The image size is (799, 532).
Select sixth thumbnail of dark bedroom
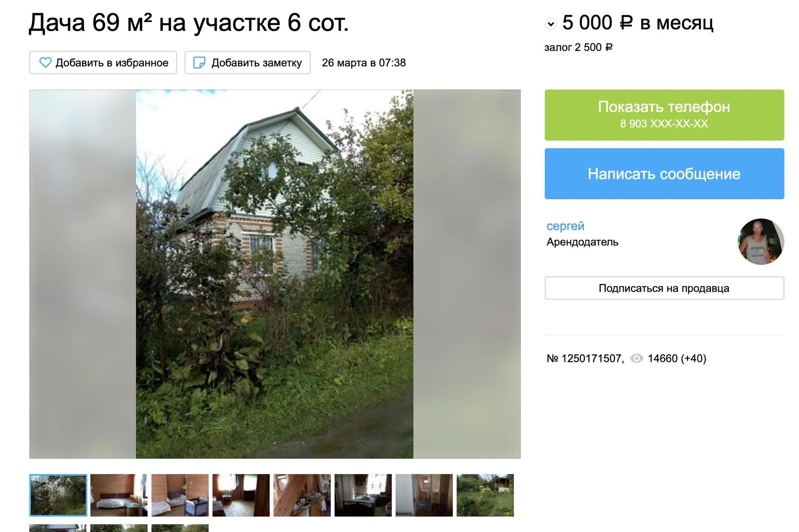pyautogui.click(x=363, y=495)
